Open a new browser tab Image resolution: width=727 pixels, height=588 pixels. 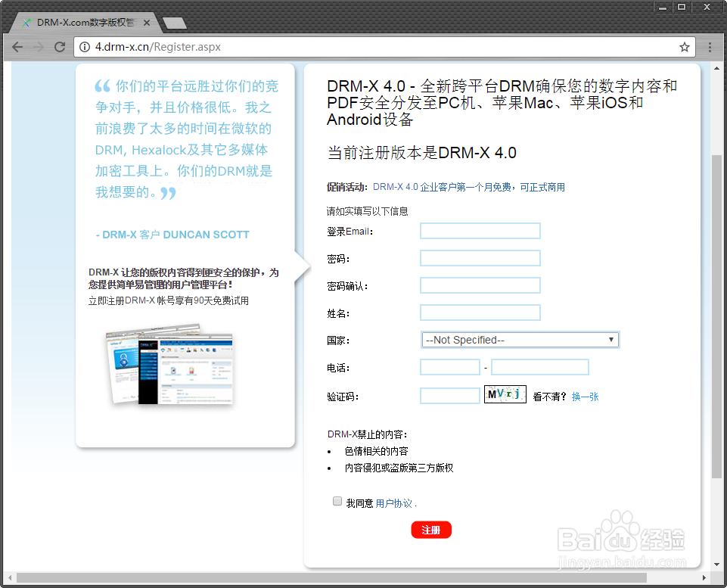[175, 23]
